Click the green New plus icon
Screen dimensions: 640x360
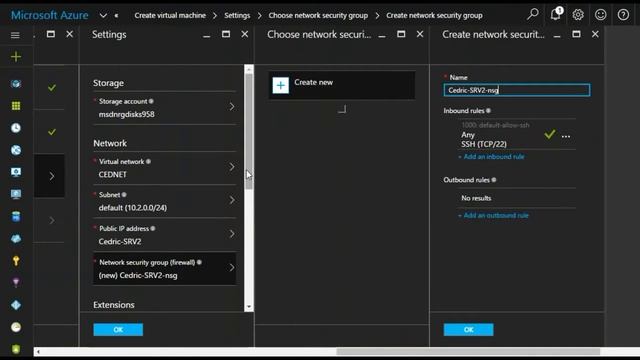coord(16,57)
